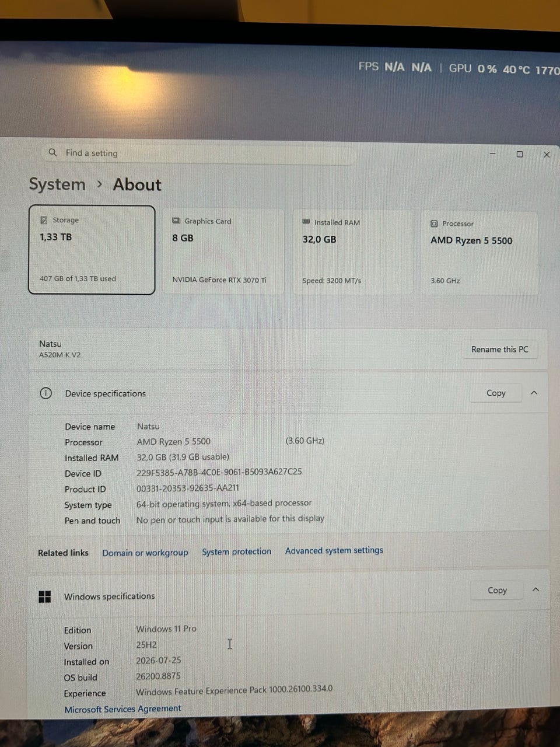This screenshot has width=560, height=747.
Task: Copy the Windows specifications
Action: tap(497, 590)
